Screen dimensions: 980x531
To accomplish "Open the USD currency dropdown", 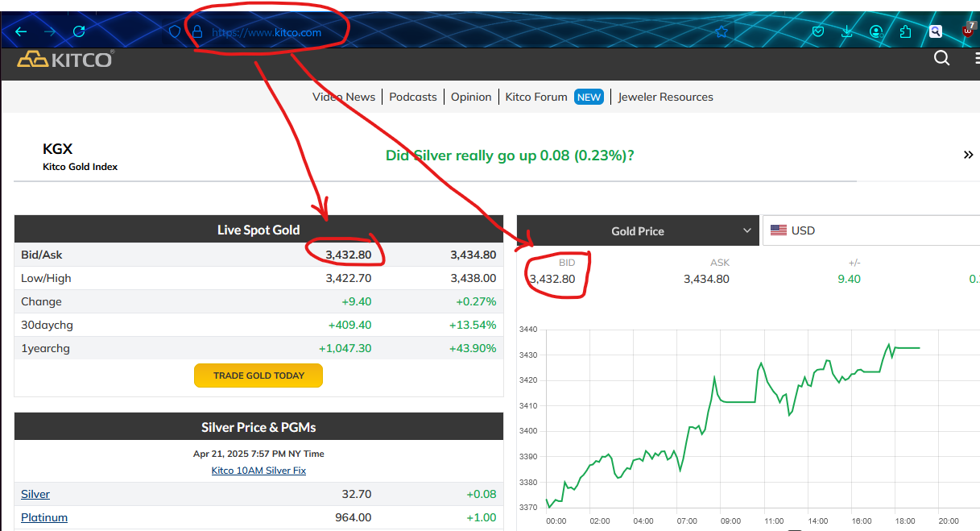I will click(871, 230).
